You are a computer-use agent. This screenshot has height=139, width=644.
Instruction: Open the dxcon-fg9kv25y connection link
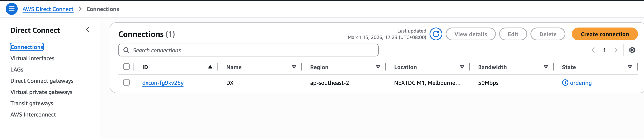pyautogui.click(x=163, y=83)
